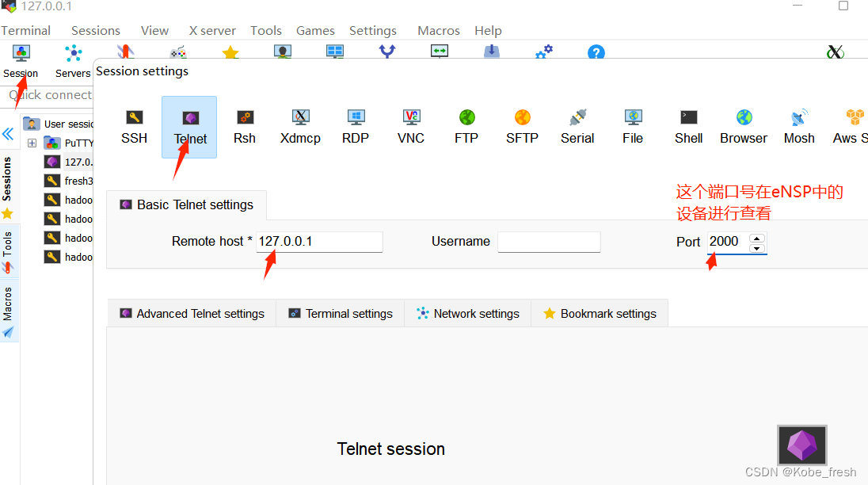This screenshot has width=868, height=485.
Task: Open the Tunneling toolbar icon
Action: 440,52
